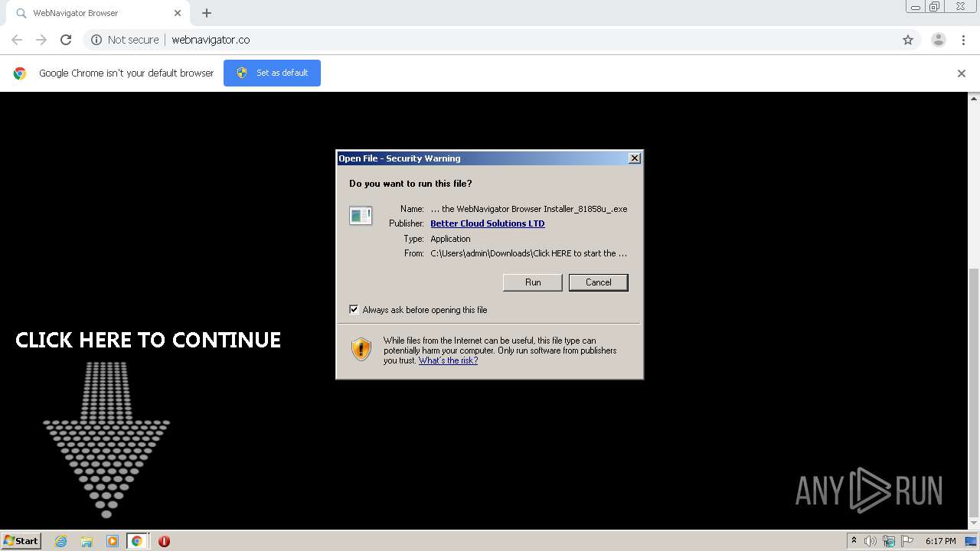Viewport: 980px width, 551px height.
Task: Close the WebNavigator Browser tab
Action: (x=178, y=13)
